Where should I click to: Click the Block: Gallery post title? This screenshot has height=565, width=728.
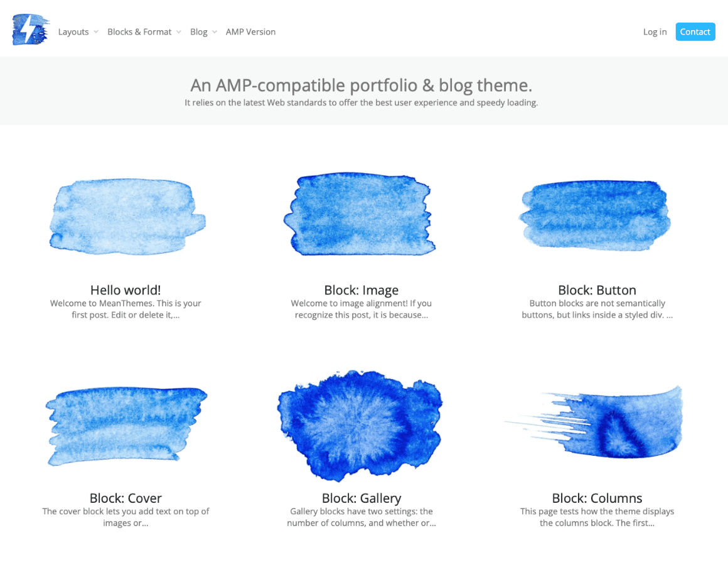point(361,498)
